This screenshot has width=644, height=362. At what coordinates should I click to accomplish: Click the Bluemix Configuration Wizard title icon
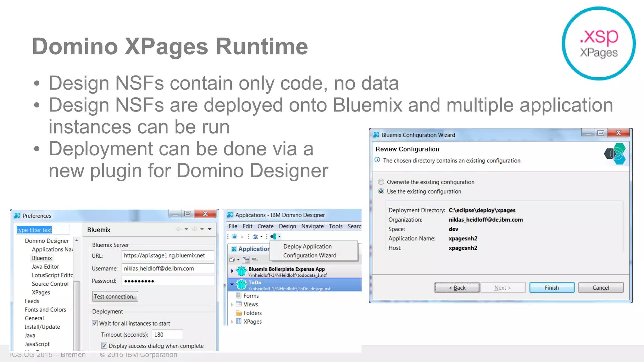(x=376, y=135)
